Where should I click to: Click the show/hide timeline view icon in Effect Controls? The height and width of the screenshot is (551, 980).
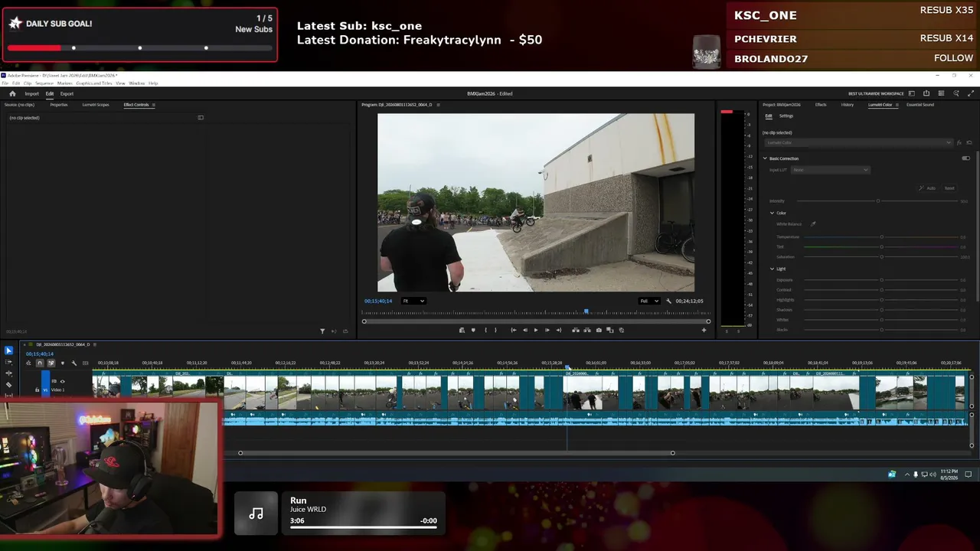(x=201, y=118)
